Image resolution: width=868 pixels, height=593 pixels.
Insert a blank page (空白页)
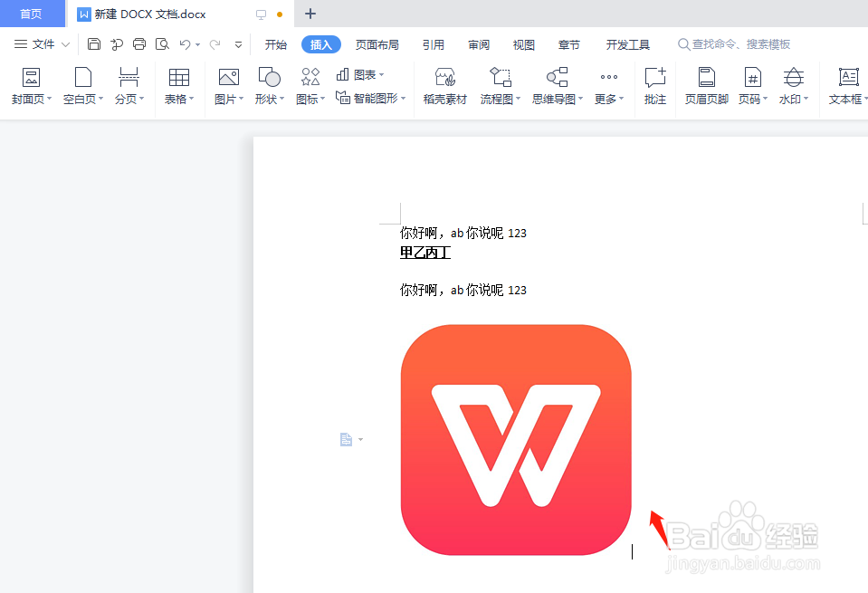pyautogui.click(x=83, y=86)
